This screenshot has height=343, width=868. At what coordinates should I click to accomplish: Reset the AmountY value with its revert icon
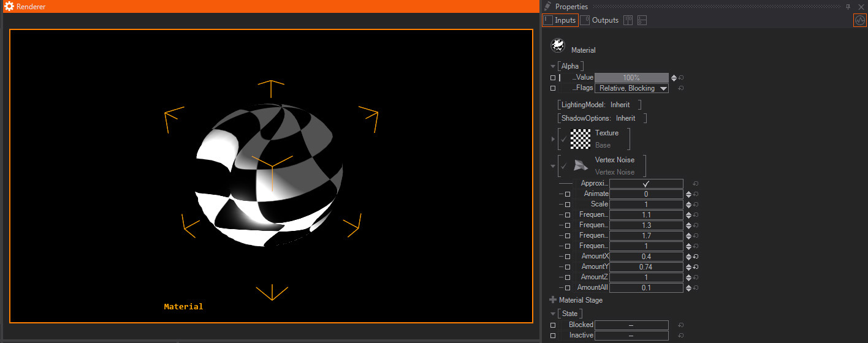pyautogui.click(x=697, y=266)
